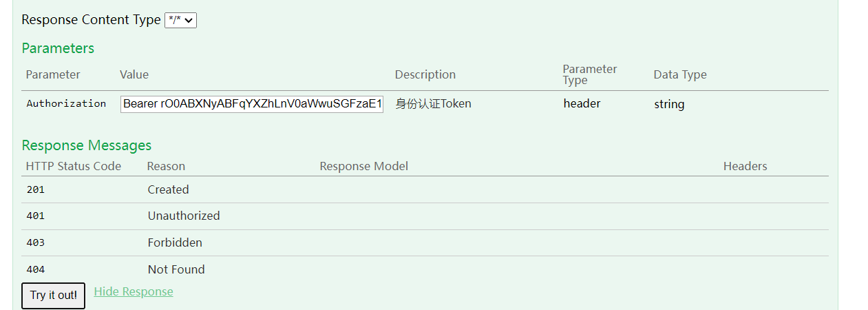Open the Response Content Type dropdown
868x310 pixels.
click(x=180, y=21)
